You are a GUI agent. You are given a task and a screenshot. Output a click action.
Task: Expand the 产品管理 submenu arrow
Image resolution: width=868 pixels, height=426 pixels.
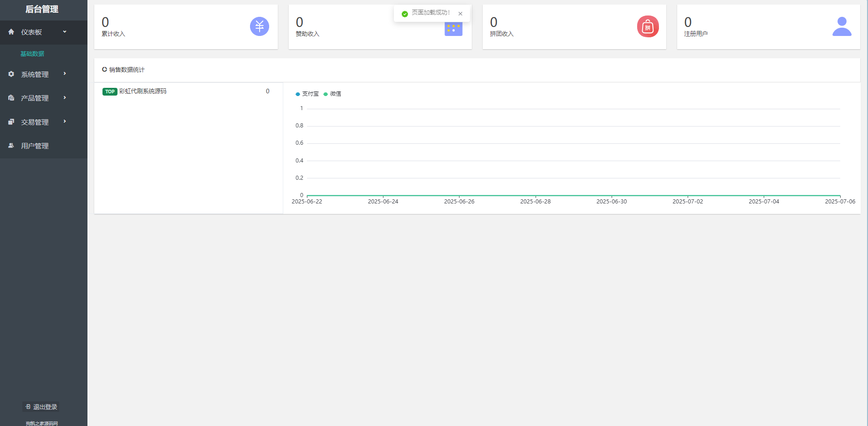(65, 97)
